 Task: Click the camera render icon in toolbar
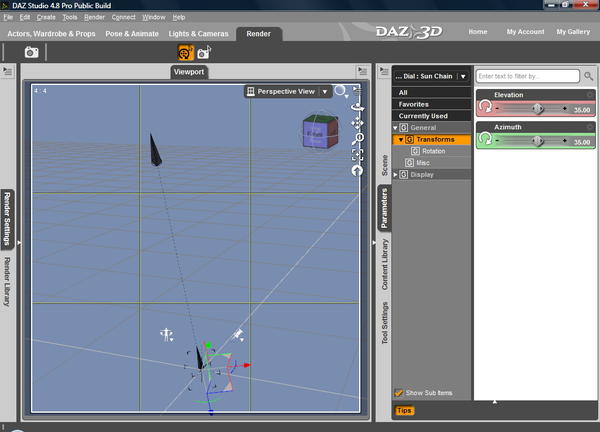click(31, 52)
